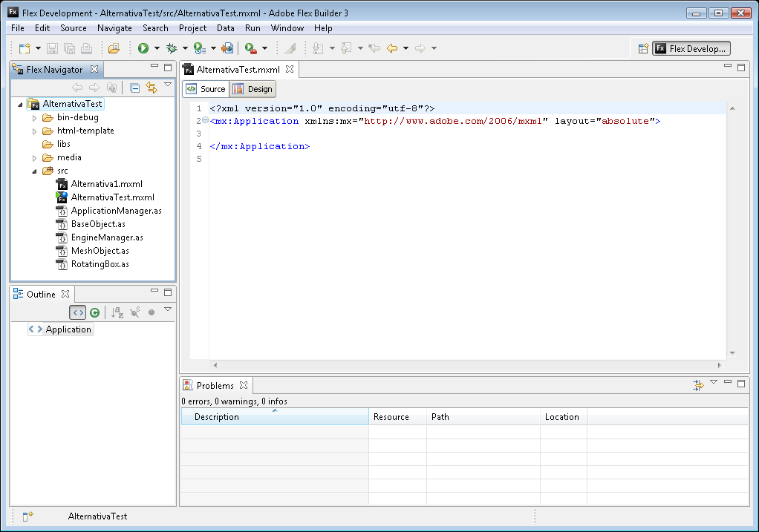
Task: Click the green Run button in toolbar
Action: (x=143, y=48)
